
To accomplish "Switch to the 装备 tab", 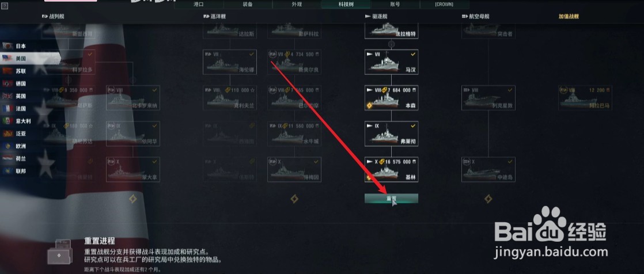I will click(248, 5).
